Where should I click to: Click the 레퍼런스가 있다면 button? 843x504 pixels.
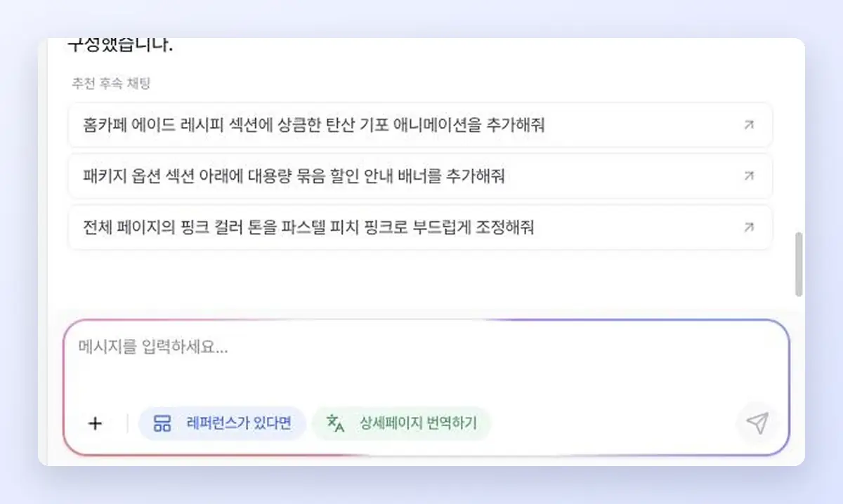tap(222, 423)
